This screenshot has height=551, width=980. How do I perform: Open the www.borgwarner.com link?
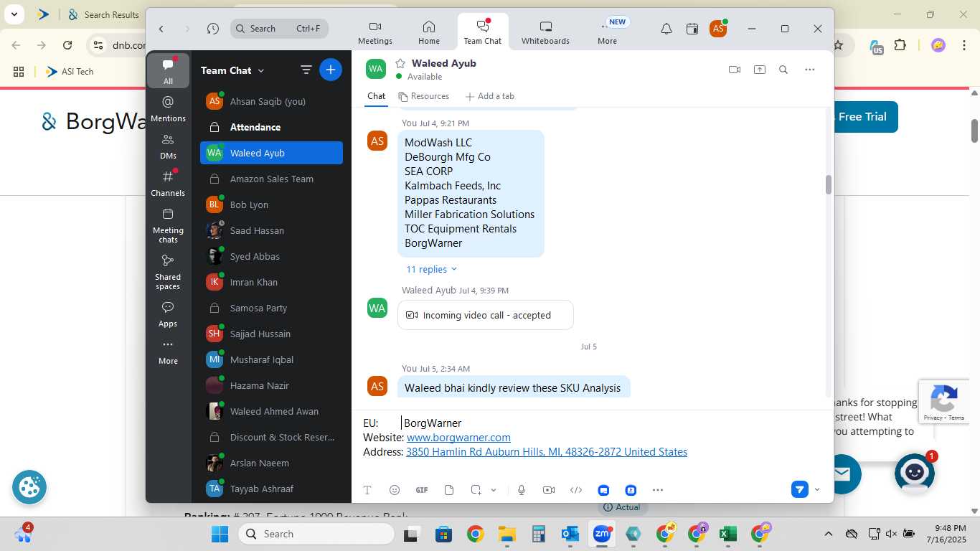click(458, 438)
